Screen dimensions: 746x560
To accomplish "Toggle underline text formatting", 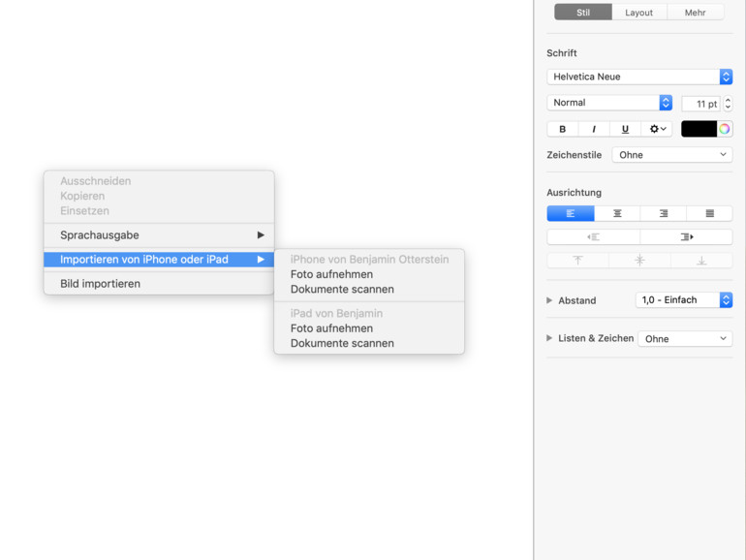I will click(x=625, y=129).
